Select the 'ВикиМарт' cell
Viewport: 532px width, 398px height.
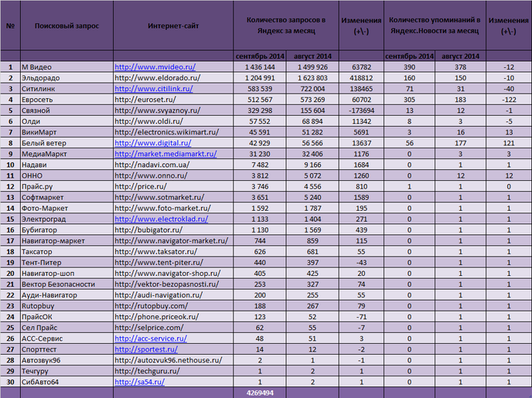[x=66, y=132]
